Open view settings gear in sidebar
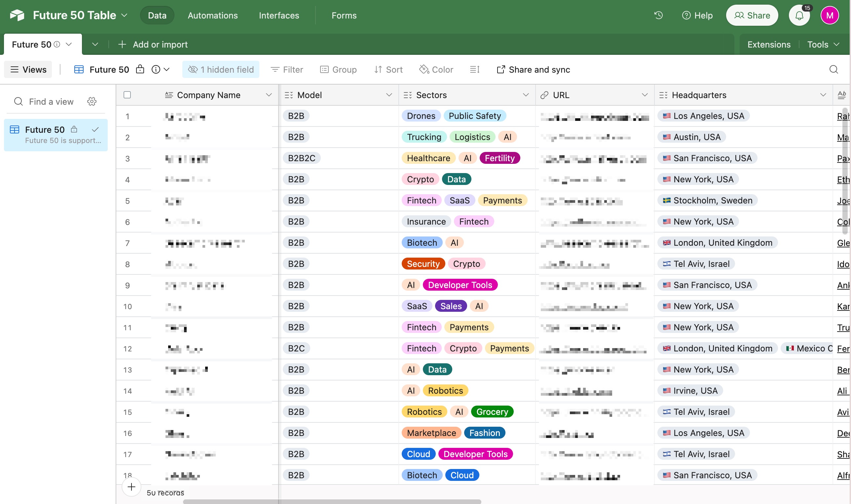This screenshot has height=504, width=851. pos(92,101)
